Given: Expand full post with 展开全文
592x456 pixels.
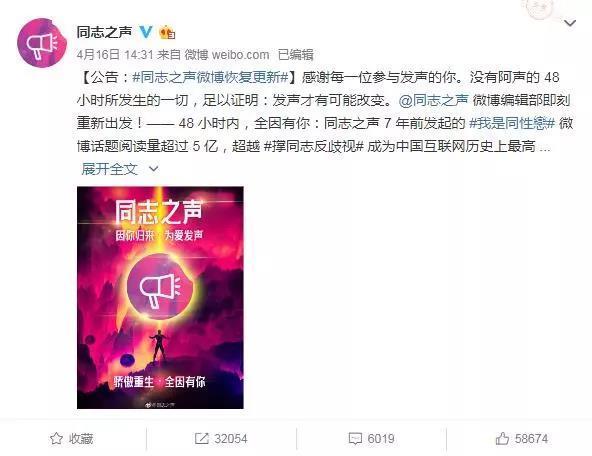Looking at the screenshot, I should pos(109,169).
